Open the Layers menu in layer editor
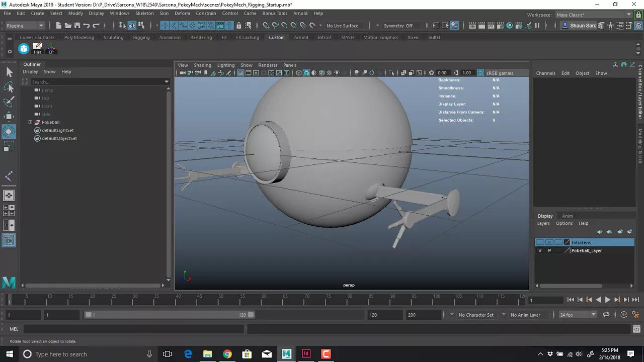Image resolution: width=644 pixels, height=362 pixels. pos(543,223)
